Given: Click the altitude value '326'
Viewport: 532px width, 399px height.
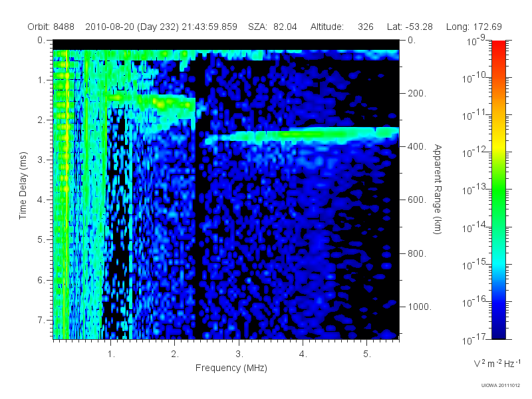Looking at the screenshot, I should (365, 27).
